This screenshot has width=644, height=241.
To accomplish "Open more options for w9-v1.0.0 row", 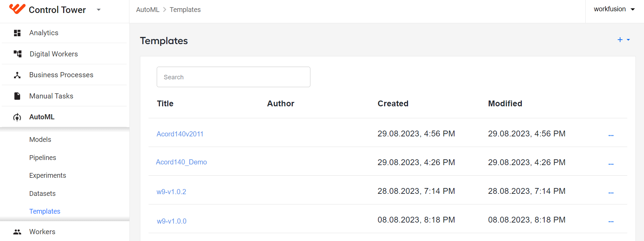I will [x=611, y=222].
